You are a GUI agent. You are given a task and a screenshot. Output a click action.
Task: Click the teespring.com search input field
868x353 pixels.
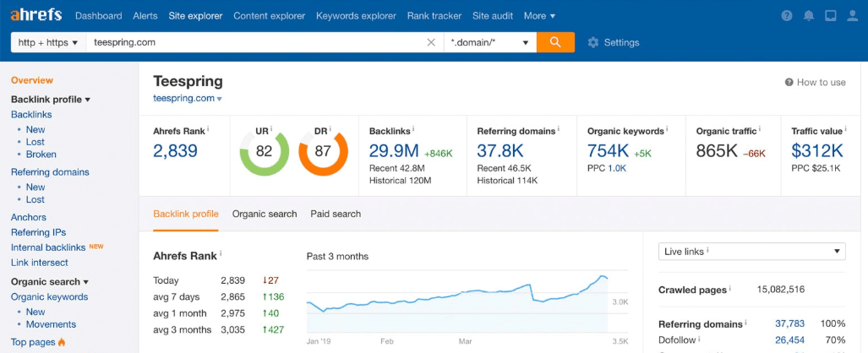(254, 42)
